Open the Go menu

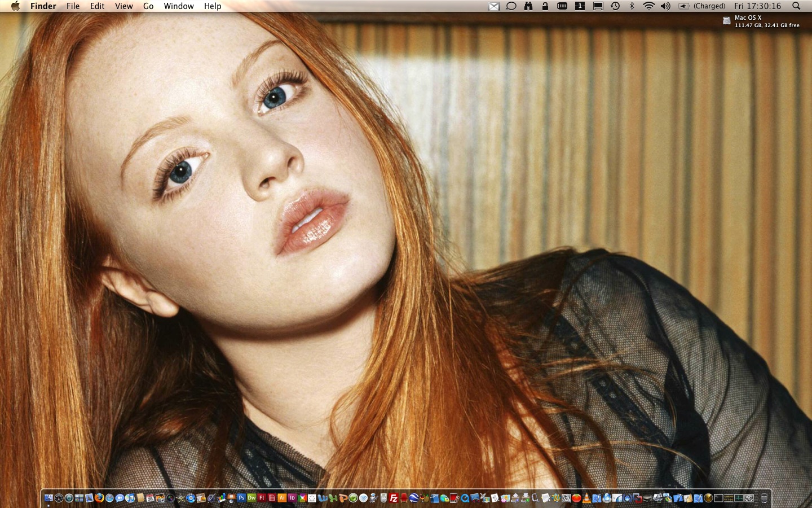pyautogui.click(x=148, y=6)
